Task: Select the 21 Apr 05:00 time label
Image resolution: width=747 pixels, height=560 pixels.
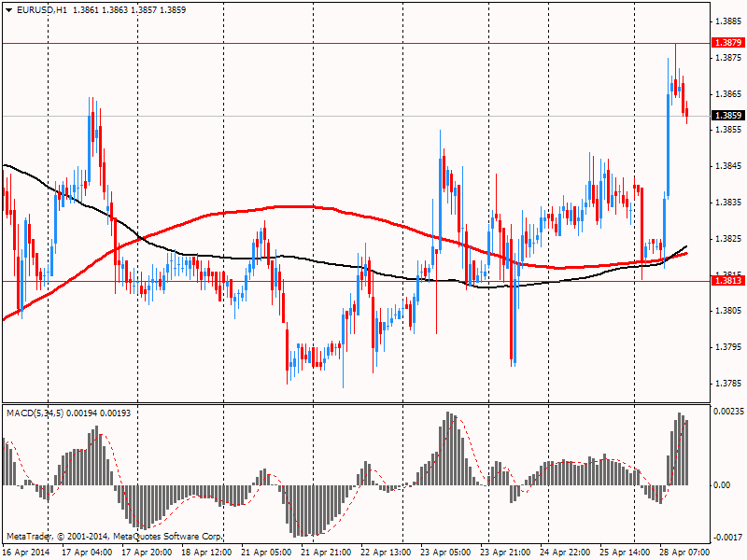Action: pyautogui.click(x=265, y=552)
